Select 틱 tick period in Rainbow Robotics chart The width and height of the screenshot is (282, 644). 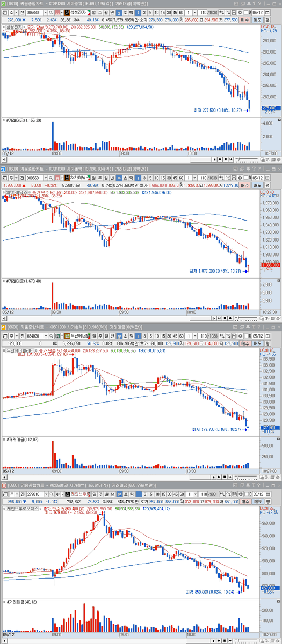131,494
